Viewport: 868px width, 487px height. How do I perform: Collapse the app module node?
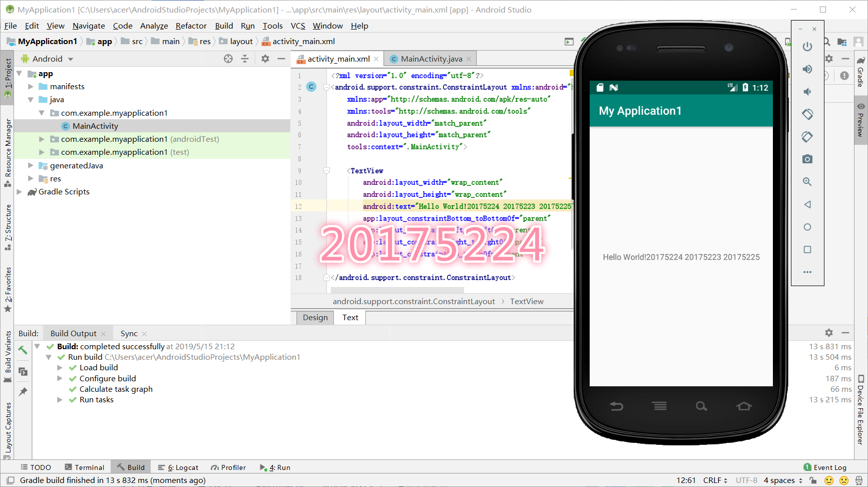[20, 74]
